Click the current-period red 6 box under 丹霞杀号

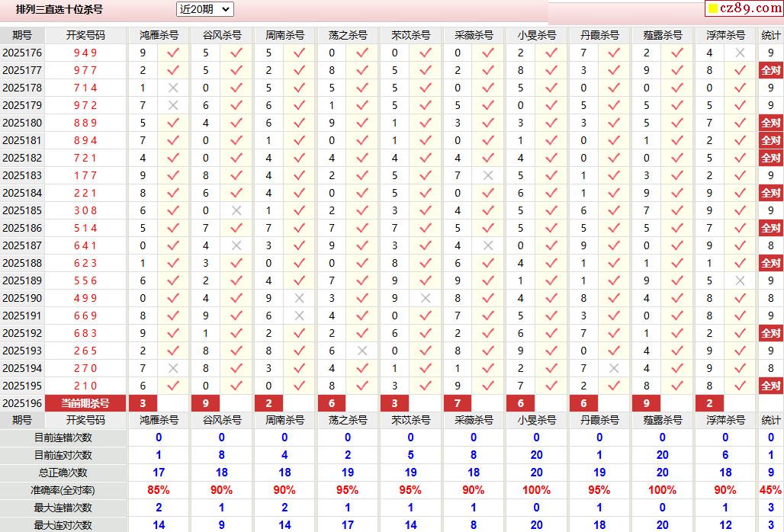pos(584,403)
